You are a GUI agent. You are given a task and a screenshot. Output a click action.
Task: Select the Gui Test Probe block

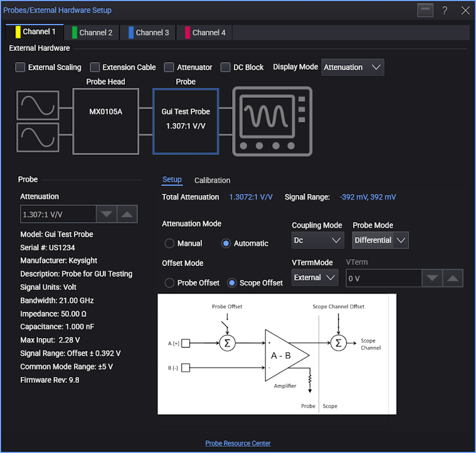(186, 121)
